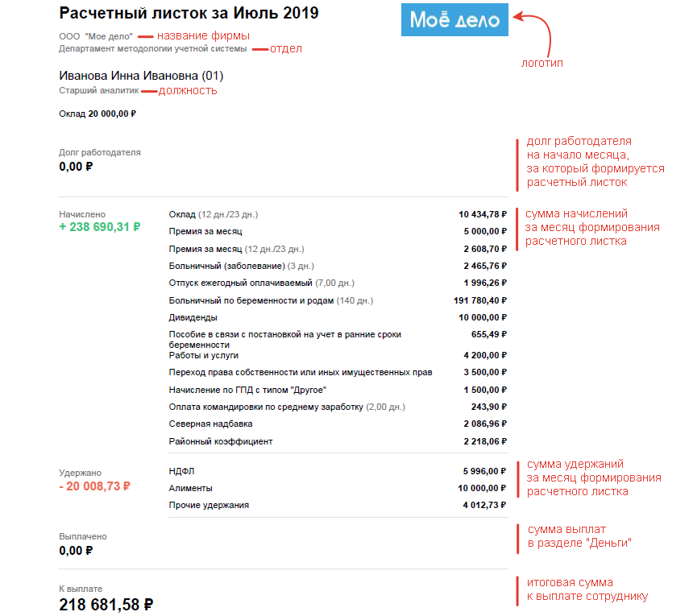Click the Долг работодателя amount
693x616 pixels.
click(x=76, y=167)
